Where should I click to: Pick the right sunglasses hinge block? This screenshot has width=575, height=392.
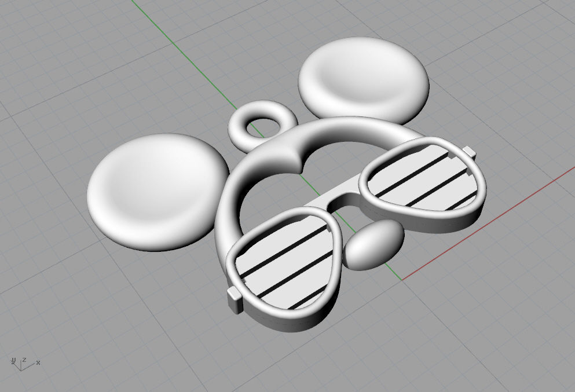coord(470,152)
